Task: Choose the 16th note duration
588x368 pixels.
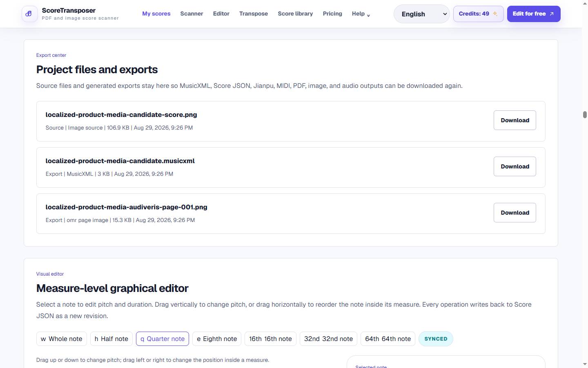Action: click(270, 339)
